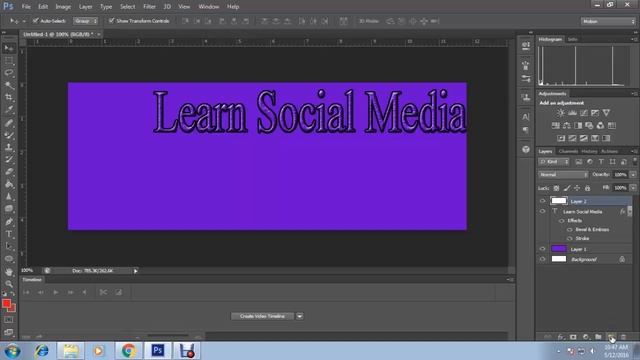Select the Paint Bucket tool
Viewport: 640px width, 360px height.
(9, 184)
